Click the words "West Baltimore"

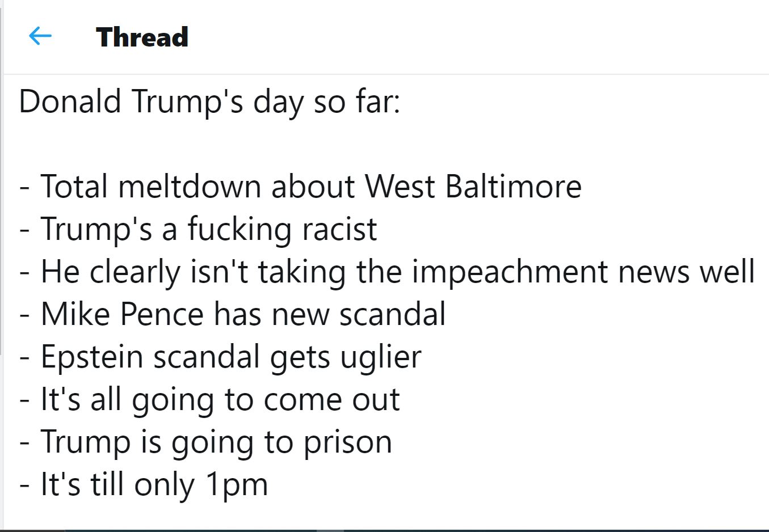pos(473,187)
